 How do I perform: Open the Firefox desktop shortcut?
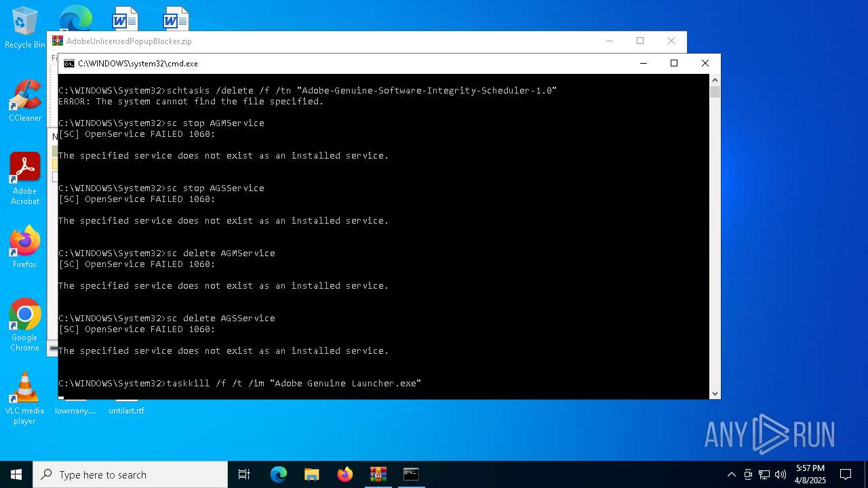click(x=25, y=247)
